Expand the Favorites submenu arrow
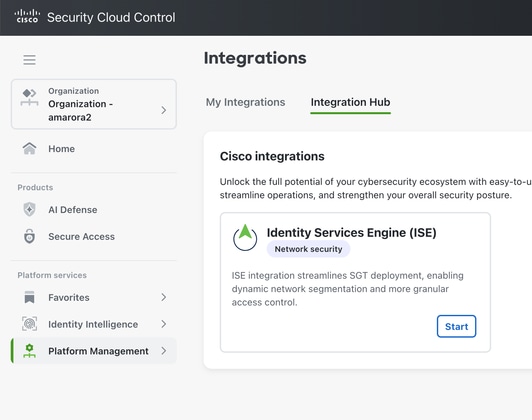Image resolution: width=532 pixels, height=420 pixels. coord(164,297)
